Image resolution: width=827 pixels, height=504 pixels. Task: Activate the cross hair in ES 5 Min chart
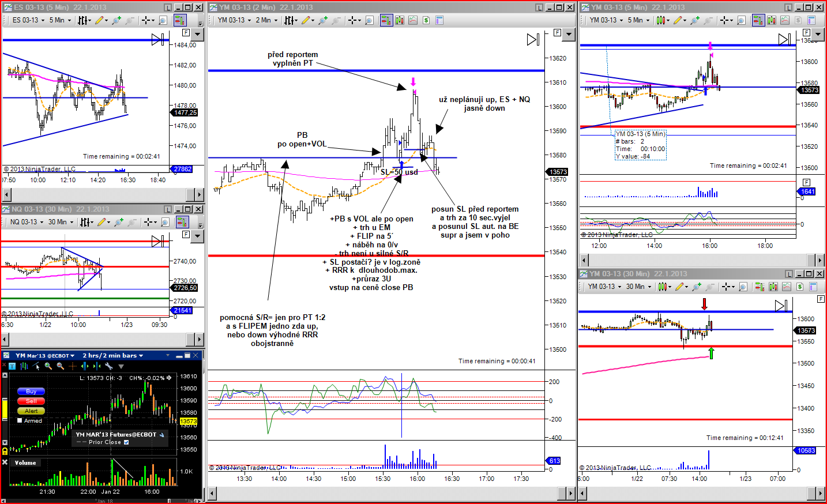pyautogui.click(x=148, y=20)
